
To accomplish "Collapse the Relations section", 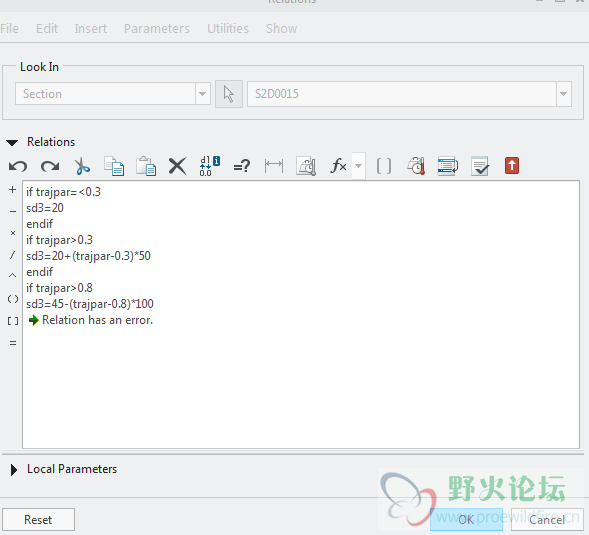I will (x=12, y=142).
